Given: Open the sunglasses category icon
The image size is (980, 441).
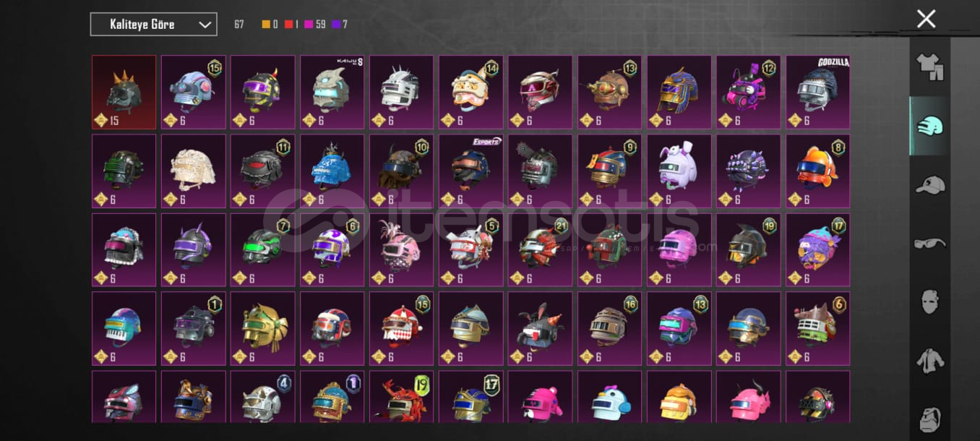Looking at the screenshot, I should (x=929, y=243).
